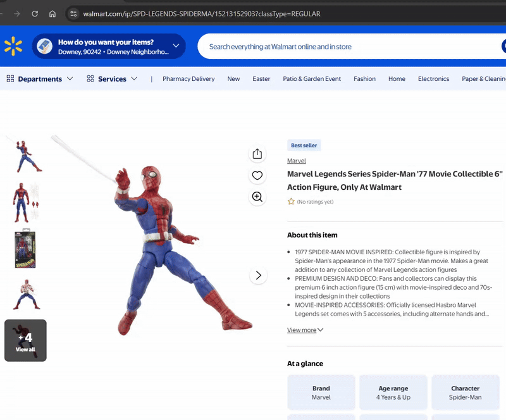Click the MOVIE-INSPIRED ACCESSORIES bullet
506x420 pixels.
pyautogui.click(x=392, y=309)
